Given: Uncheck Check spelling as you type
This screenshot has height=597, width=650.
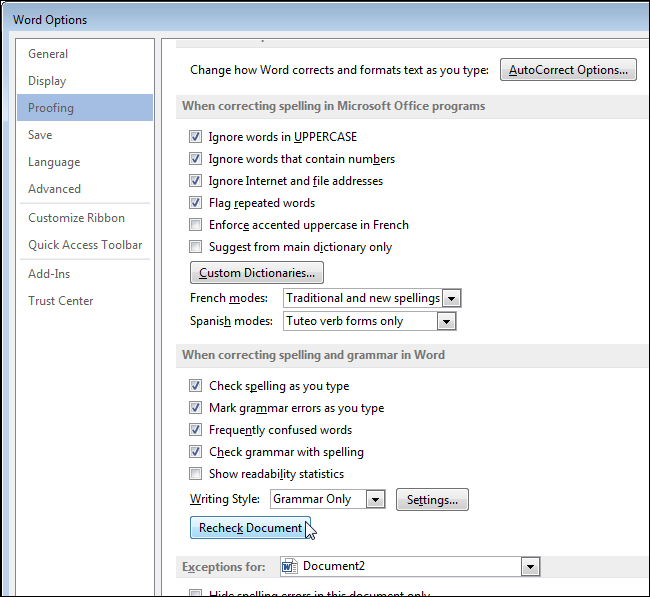Looking at the screenshot, I should (x=196, y=386).
